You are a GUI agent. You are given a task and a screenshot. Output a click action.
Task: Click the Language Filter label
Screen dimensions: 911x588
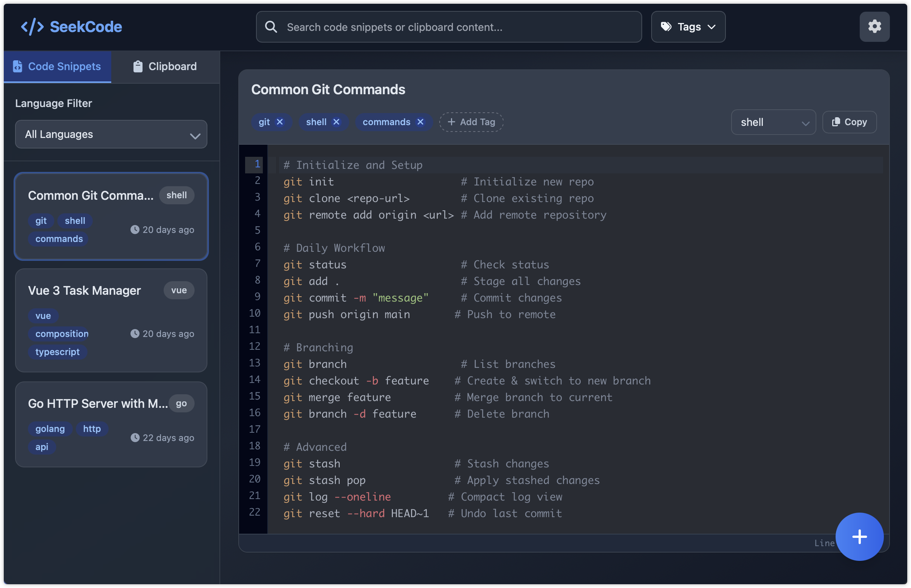pos(54,103)
